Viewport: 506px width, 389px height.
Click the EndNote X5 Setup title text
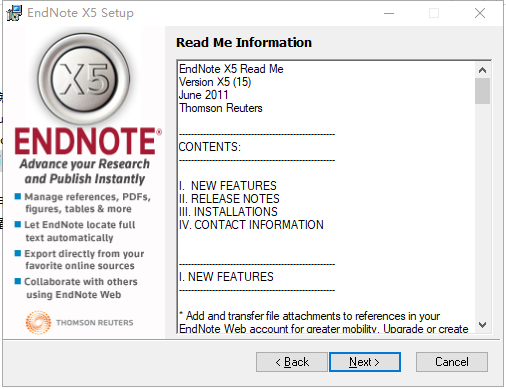pyautogui.click(x=80, y=13)
